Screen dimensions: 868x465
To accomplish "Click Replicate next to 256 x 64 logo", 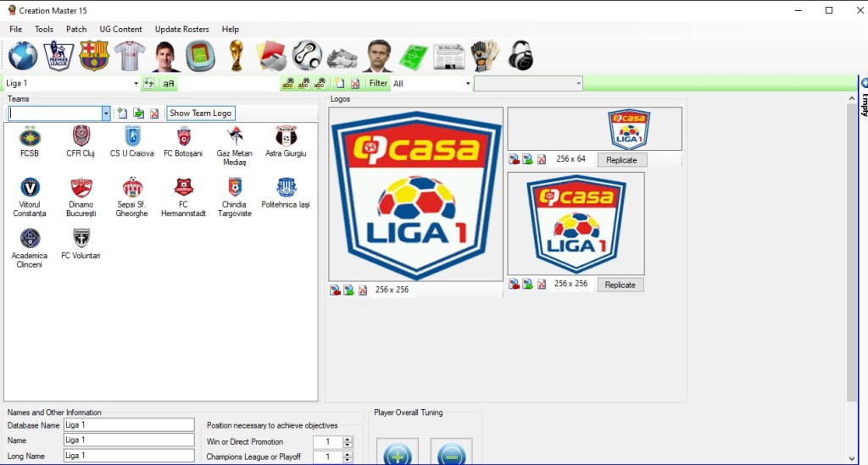I will (x=620, y=159).
